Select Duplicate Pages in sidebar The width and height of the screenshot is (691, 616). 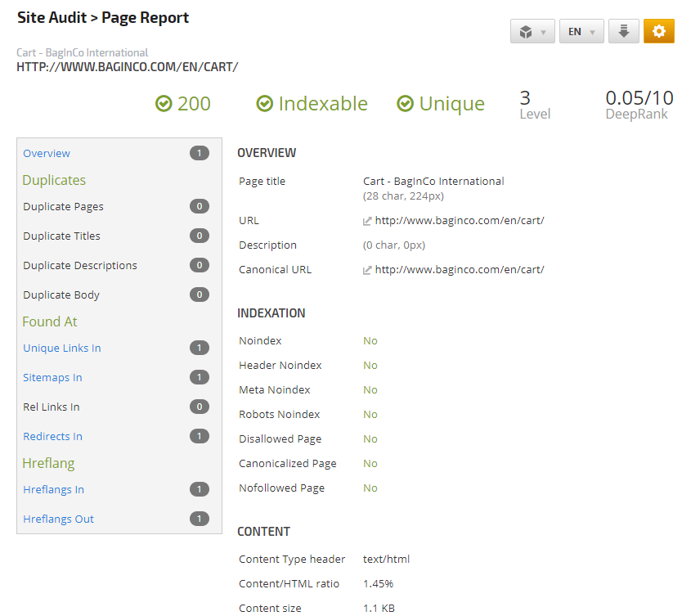[x=63, y=206]
